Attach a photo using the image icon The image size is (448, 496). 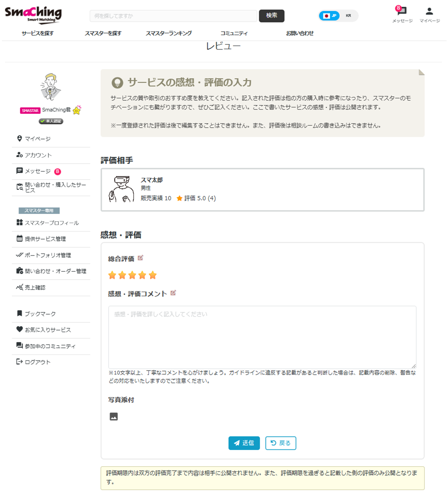[113, 416]
